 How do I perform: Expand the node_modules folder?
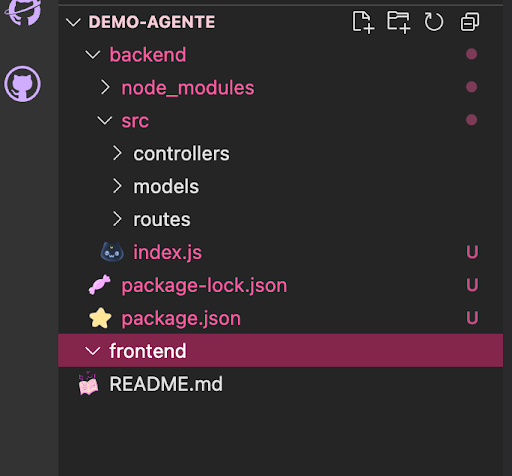(x=105, y=87)
